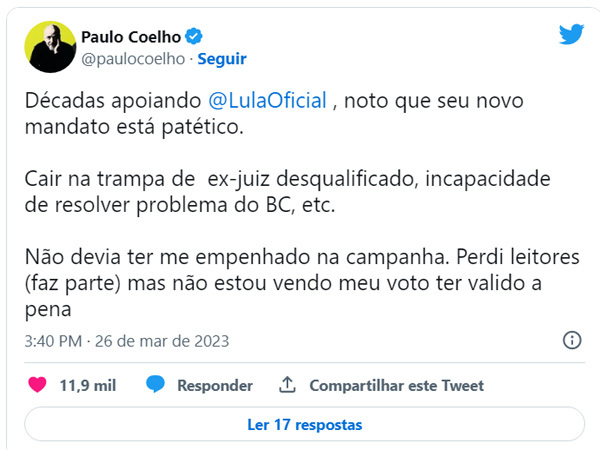Select Compartilhar este Tweet
600x450 pixels.
pyautogui.click(x=396, y=385)
